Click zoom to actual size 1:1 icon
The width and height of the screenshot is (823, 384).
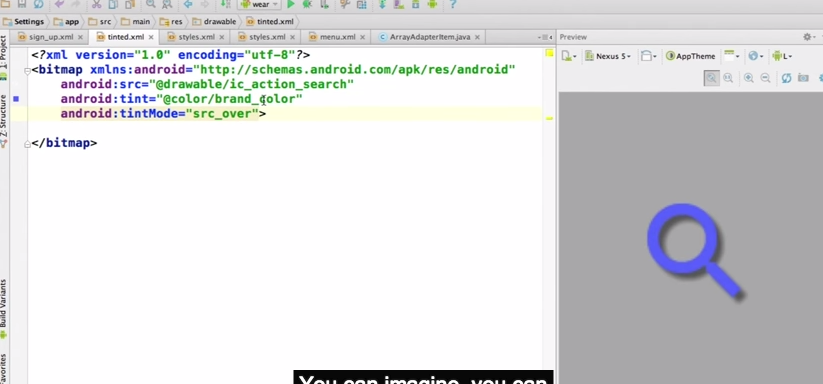728,78
